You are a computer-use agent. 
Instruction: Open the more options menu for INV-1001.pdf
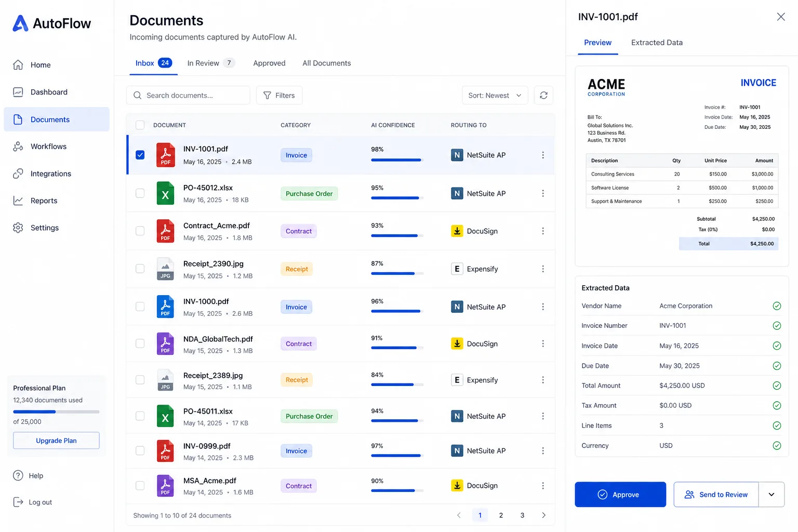tap(543, 155)
